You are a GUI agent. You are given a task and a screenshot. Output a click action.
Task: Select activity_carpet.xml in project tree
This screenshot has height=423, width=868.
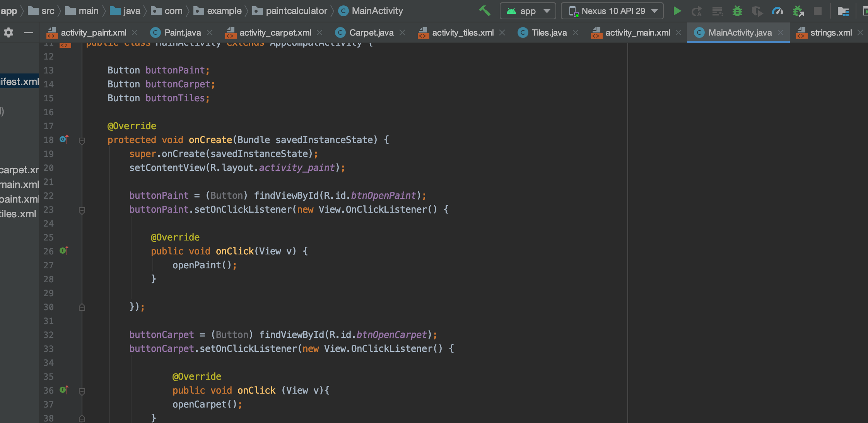19,170
